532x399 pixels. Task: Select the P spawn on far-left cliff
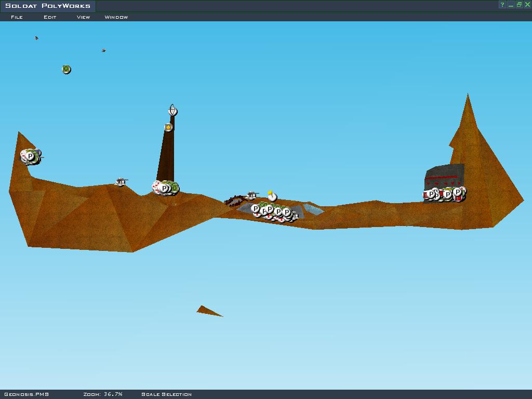(x=30, y=156)
